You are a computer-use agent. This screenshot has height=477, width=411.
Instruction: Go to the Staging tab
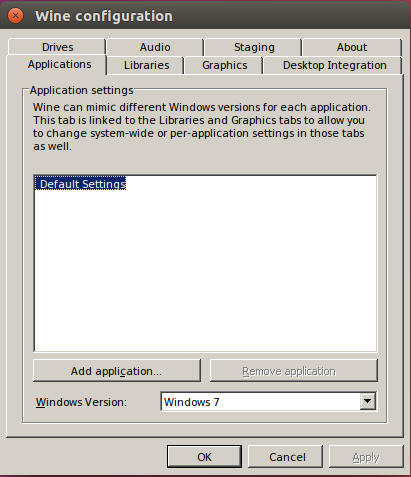coord(254,47)
